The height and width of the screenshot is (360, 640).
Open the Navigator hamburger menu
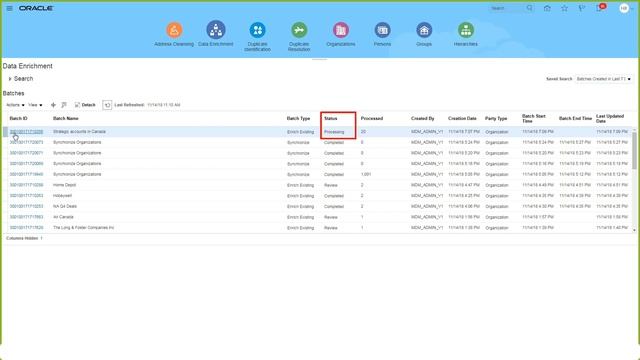tap(9, 8)
